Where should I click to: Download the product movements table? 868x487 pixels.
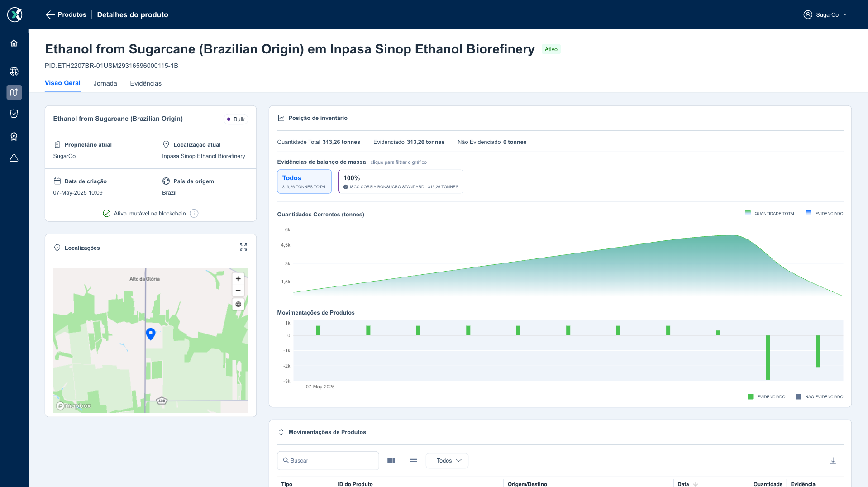[x=833, y=461]
